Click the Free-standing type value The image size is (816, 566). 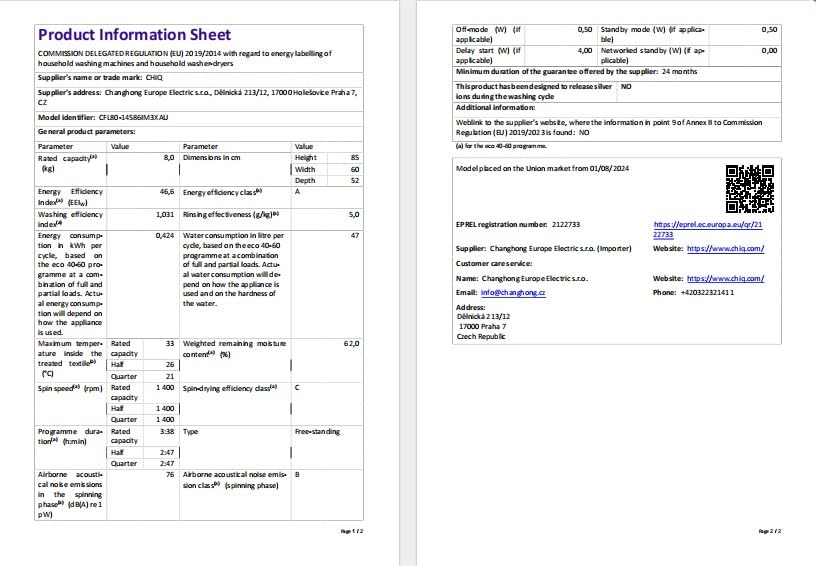[316, 432]
